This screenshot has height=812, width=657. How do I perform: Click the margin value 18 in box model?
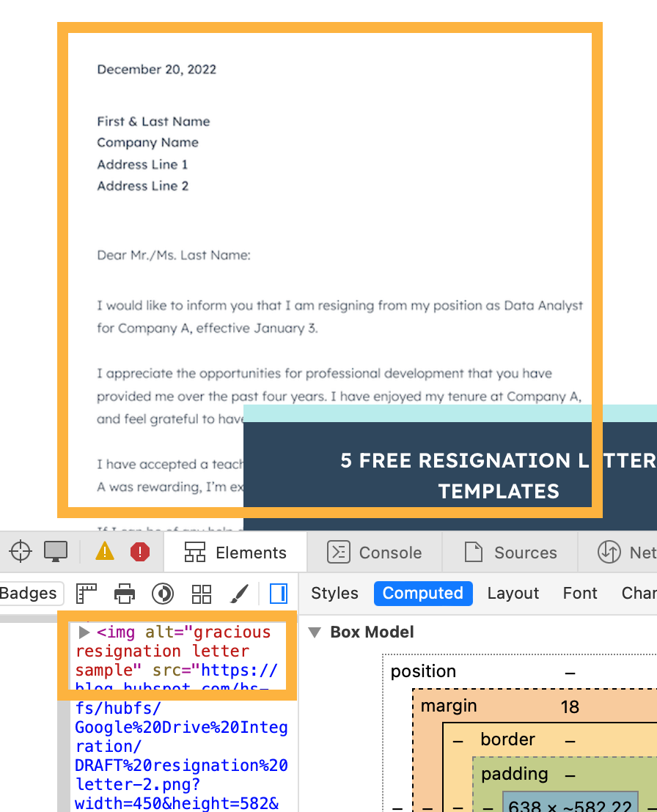(x=570, y=706)
